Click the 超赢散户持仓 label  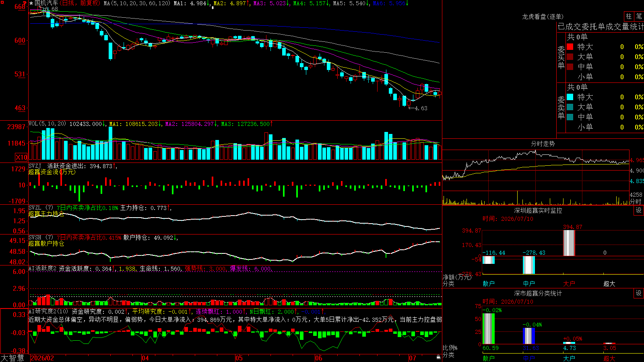46,243
